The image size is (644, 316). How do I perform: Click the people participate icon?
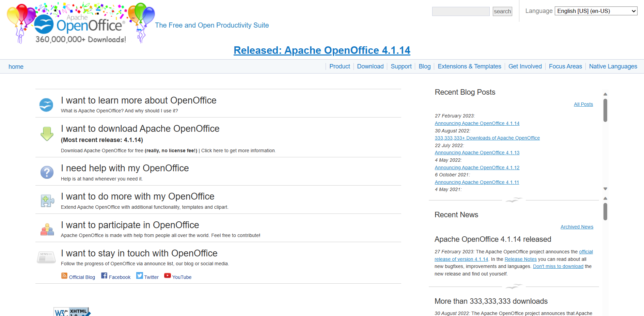47,230
